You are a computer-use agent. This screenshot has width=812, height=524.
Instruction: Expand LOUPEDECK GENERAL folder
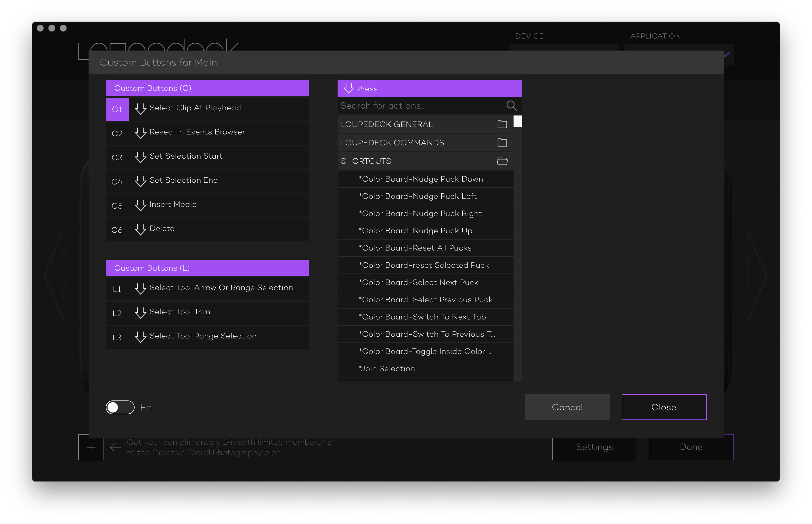pos(502,124)
